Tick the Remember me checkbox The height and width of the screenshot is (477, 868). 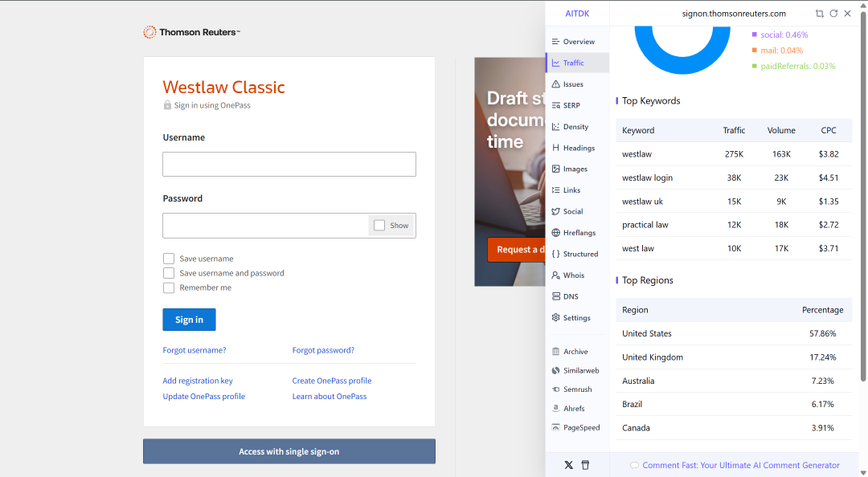point(169,287)
